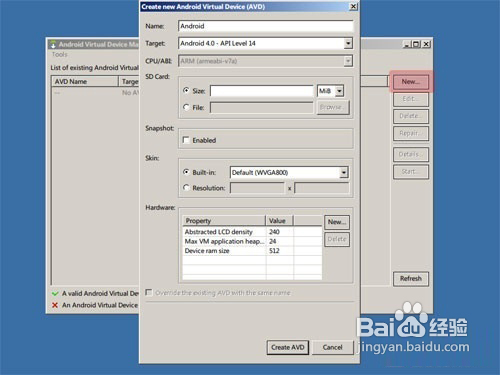Click the red X invalid AVD icon
Image resolution: width=500 pixels, height=375 pixels.
pos(55,305)
